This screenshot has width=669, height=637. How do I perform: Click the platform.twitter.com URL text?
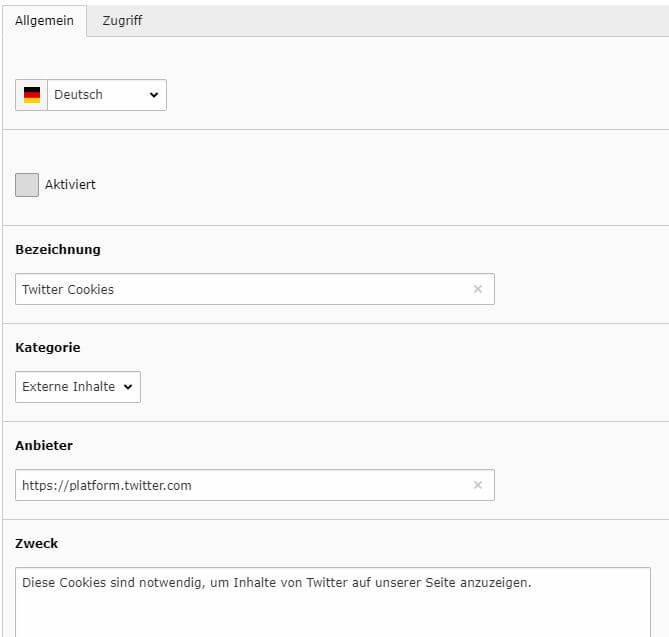click(x=107, y=485)
